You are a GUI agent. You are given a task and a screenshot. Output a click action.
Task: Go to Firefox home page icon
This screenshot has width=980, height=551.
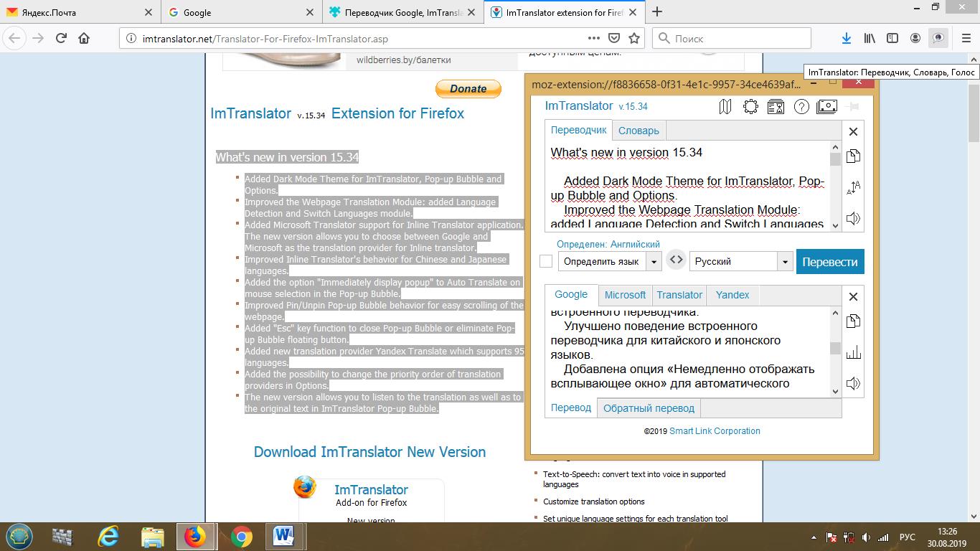pos(84,38)
